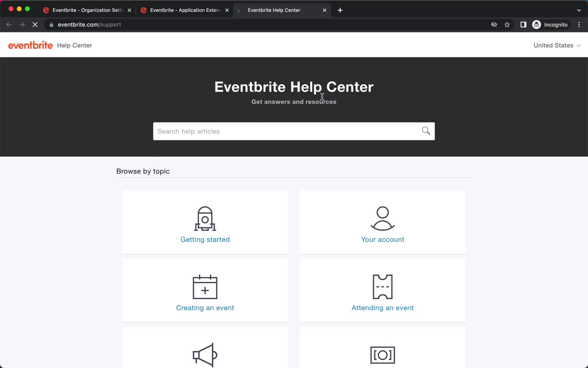This screenshot has width=588, height=368.
Task: Click the Eventbrite logo in header
Action: pyautogui.click(x=31, y=45)
